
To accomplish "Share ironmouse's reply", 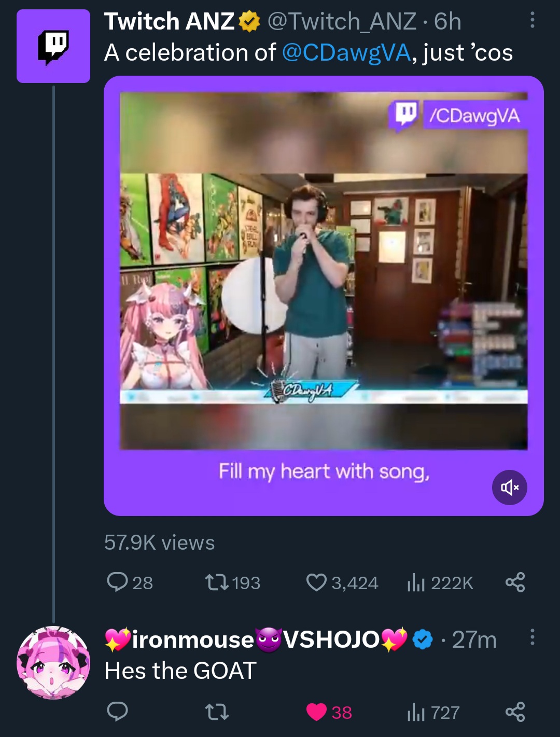I will pyautogui.click(x=515, y=712).
